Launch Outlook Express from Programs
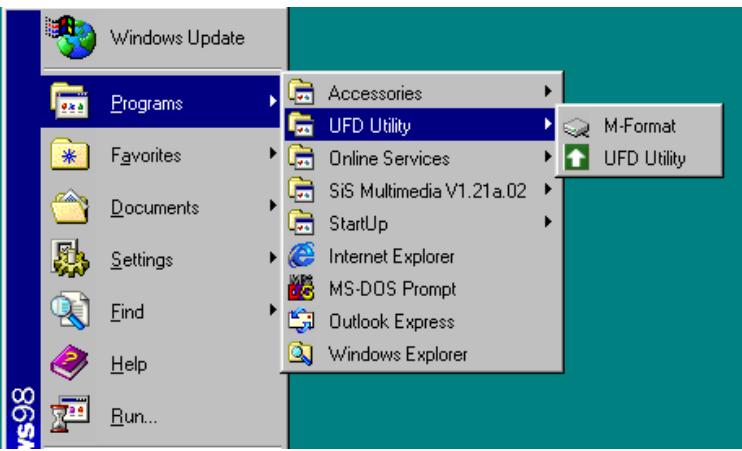742x451 pixels. click(420, 321)
